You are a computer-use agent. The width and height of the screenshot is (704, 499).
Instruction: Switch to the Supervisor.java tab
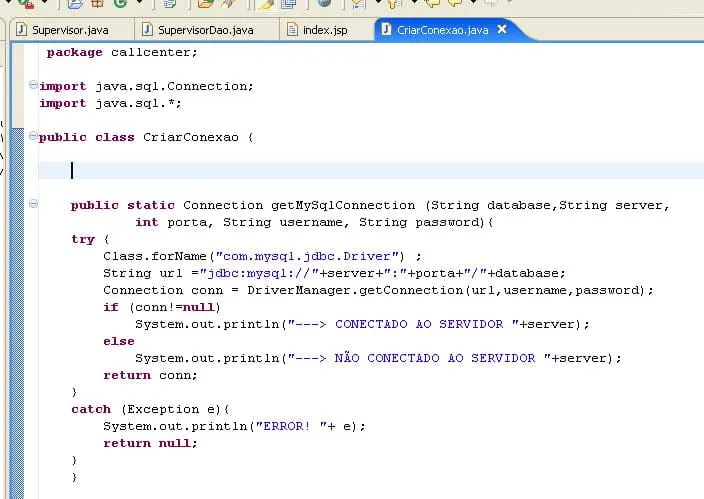70,30
